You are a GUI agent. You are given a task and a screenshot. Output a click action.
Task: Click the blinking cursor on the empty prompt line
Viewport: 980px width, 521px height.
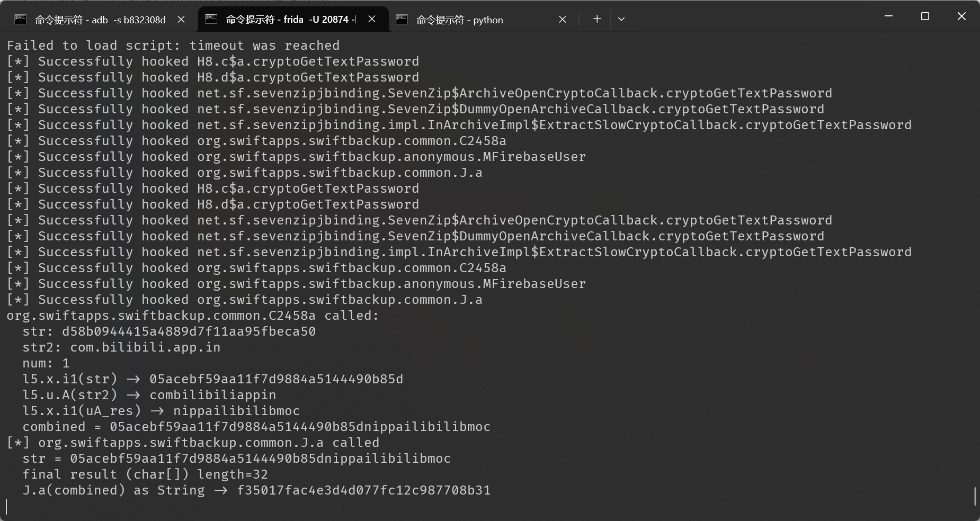7,506
